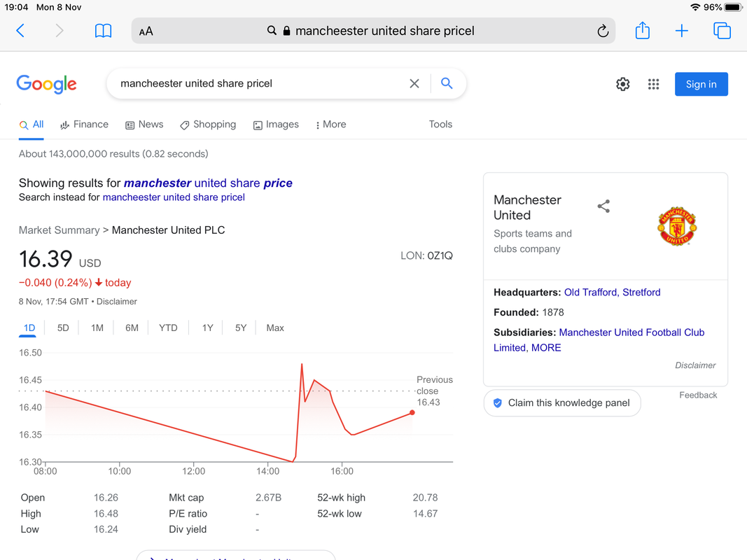747x560 pixels.
Task: Select the All results tab
Action: pos(32,125)
